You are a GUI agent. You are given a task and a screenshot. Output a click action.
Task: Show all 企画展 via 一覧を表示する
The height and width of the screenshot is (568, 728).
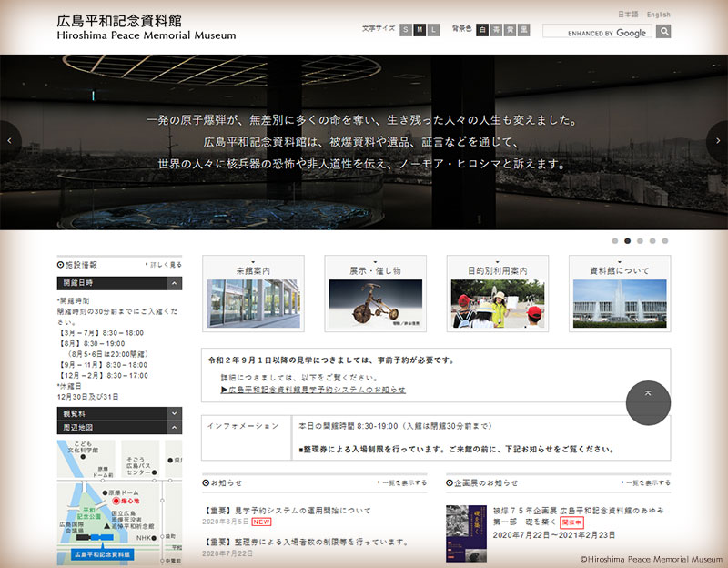646,483
